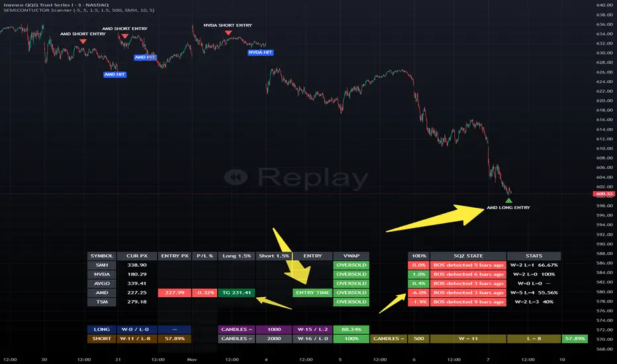Click the W-16 / L-0 cell
This screenshot has height=364, width=617.
(x=312, y=338)
